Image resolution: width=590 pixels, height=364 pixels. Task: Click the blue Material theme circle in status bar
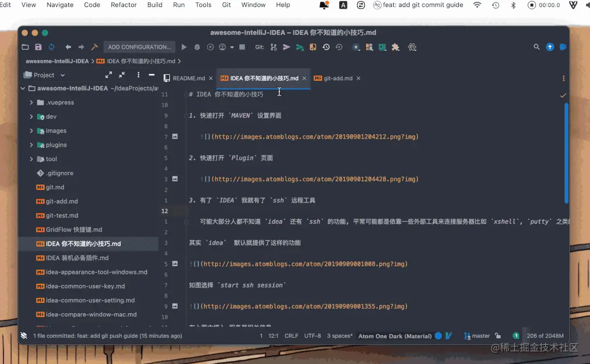[438, 336]
